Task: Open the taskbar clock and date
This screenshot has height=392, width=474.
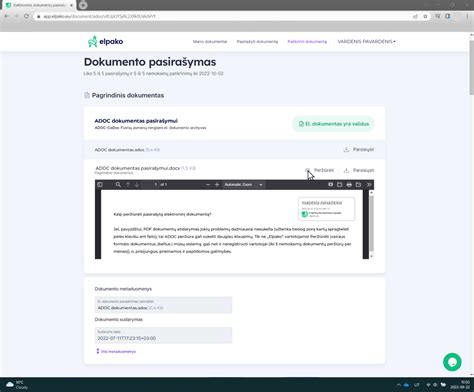Action: [x=460, y=385]
